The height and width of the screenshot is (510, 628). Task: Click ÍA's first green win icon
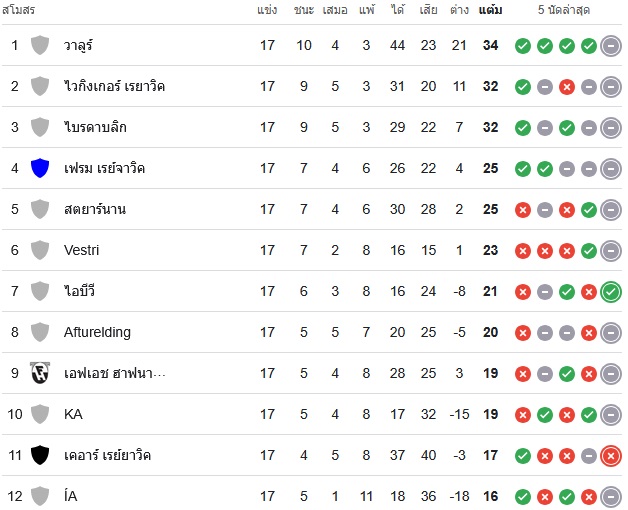point(523,497)
